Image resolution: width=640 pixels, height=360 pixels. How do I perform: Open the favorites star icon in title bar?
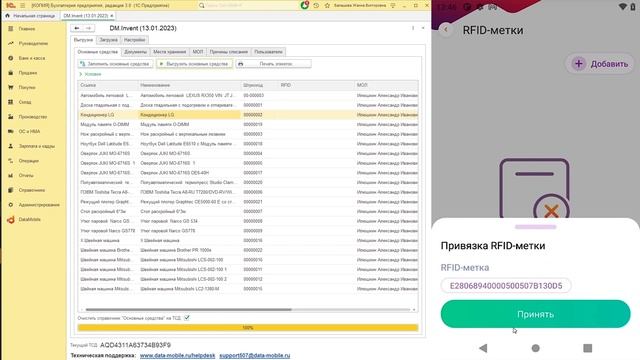tap(327, 5)
